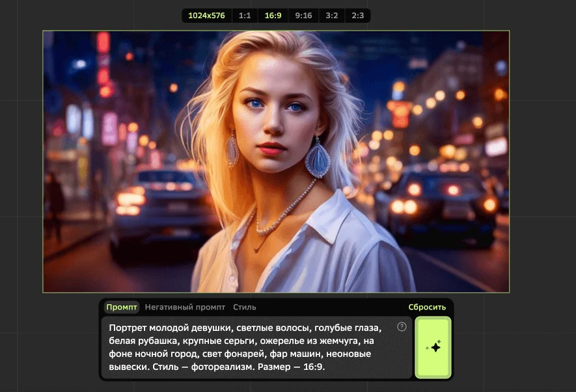Click the Сбросить reset link
576x392 pixels.
(x=427, y=307)
